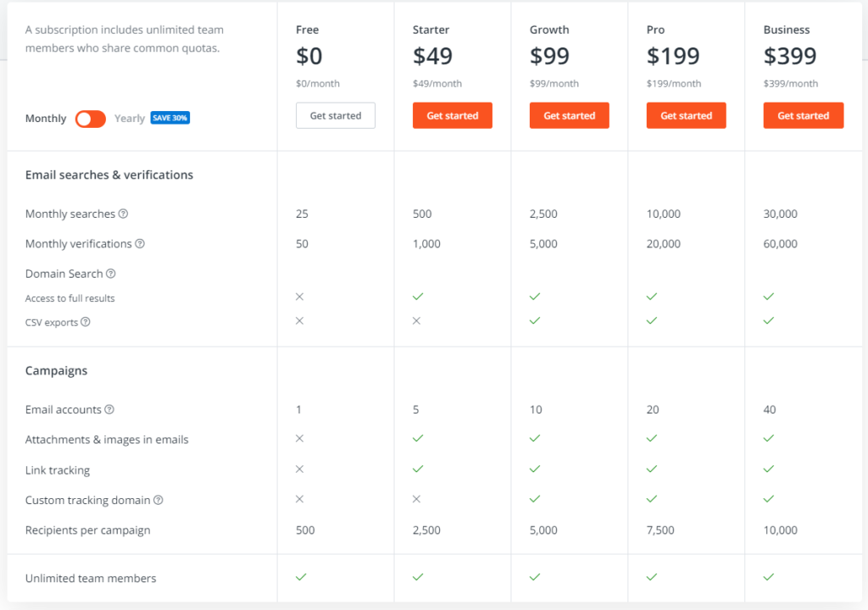Open Monthly verifications help icon
This screenshot has width=868, height=610.
tap(140, 243)
